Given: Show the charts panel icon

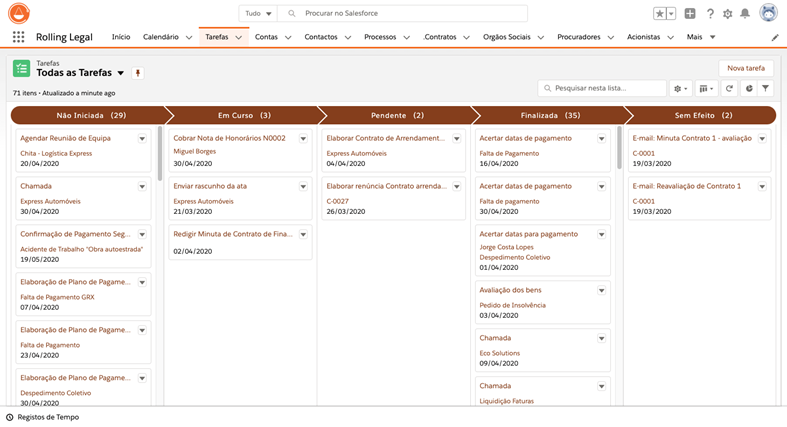Looking at the screenshot, I should [x=749, y=89].
